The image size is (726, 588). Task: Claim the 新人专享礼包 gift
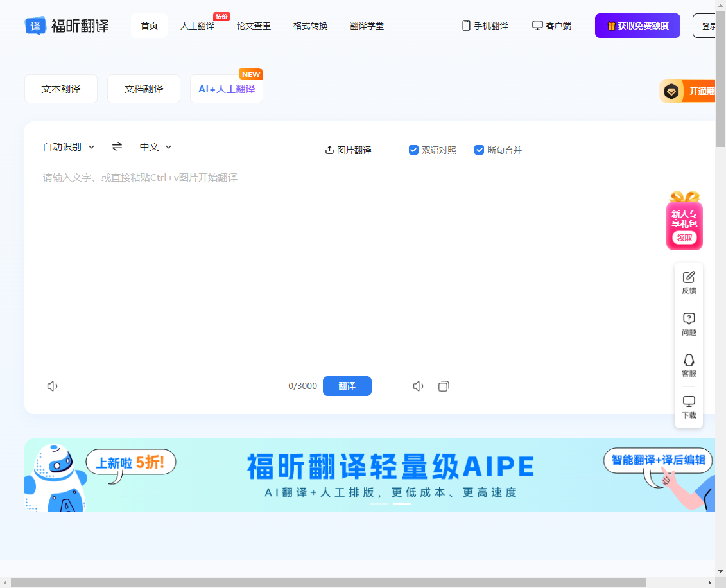pos(684,220)
